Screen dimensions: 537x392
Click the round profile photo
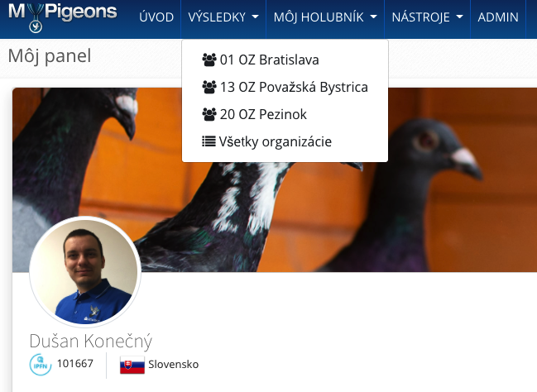point(85,272)
